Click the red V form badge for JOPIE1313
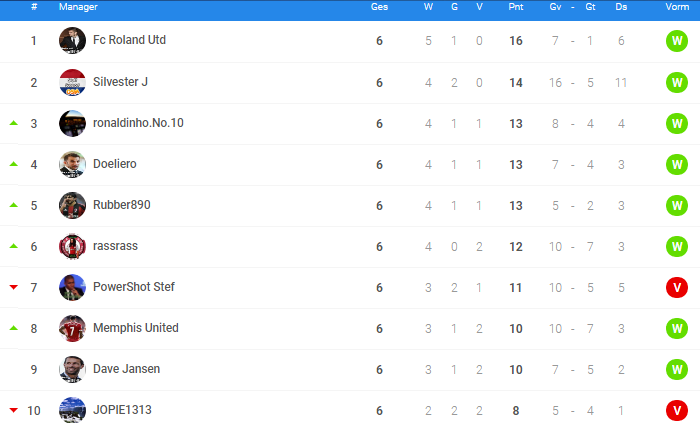 pos(677,411)
